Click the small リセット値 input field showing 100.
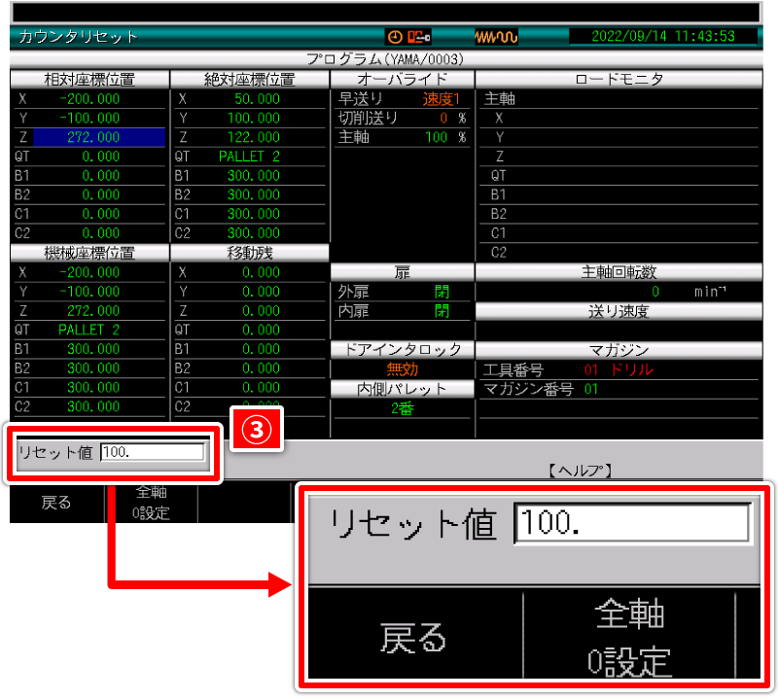Screen dimensions: 778x700 tap(152, 451)
